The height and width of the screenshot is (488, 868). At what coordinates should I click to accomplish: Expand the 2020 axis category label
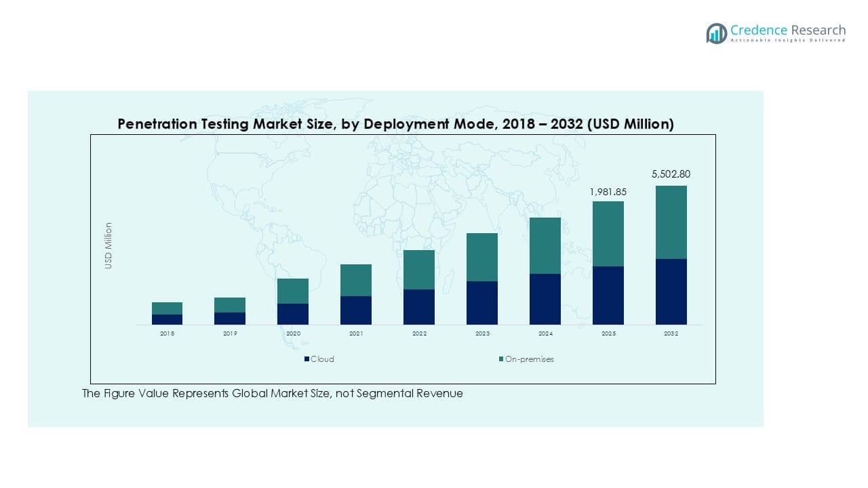[x=294, y=333]
